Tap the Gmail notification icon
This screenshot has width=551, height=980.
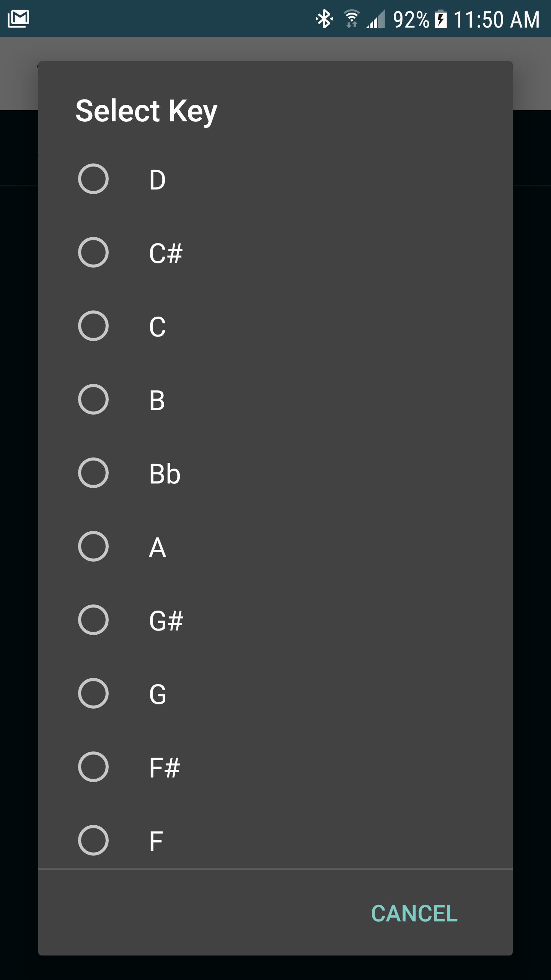point(18,19)
